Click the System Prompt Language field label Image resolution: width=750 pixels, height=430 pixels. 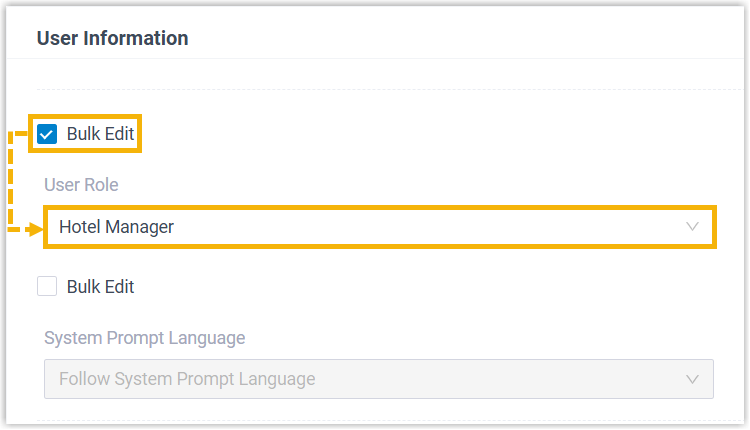[144, 338]
